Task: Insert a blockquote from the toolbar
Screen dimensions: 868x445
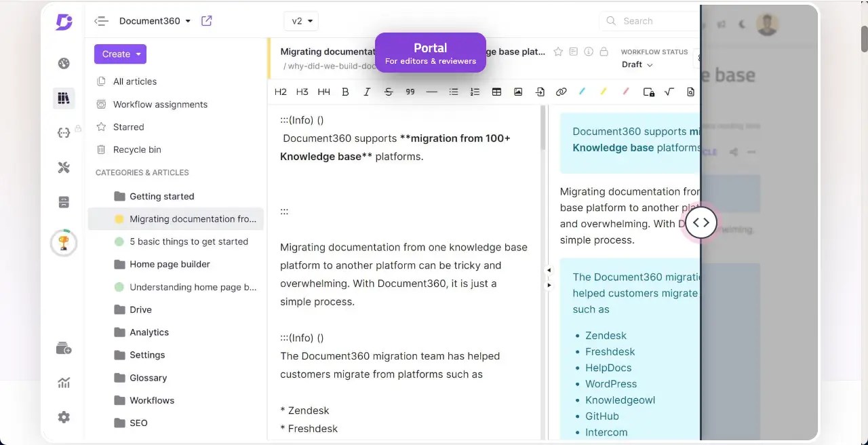Action: 410,92
